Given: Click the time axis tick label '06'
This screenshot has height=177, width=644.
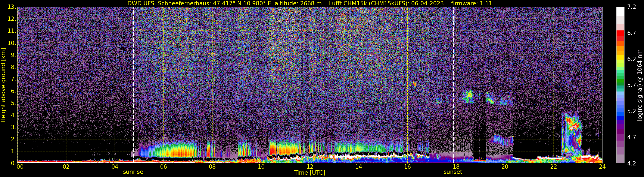Looking at the screenshot, I should click(x=164, y=167).
